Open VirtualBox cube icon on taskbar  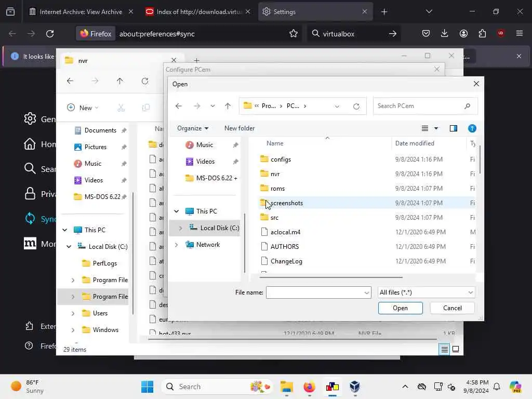354,387
